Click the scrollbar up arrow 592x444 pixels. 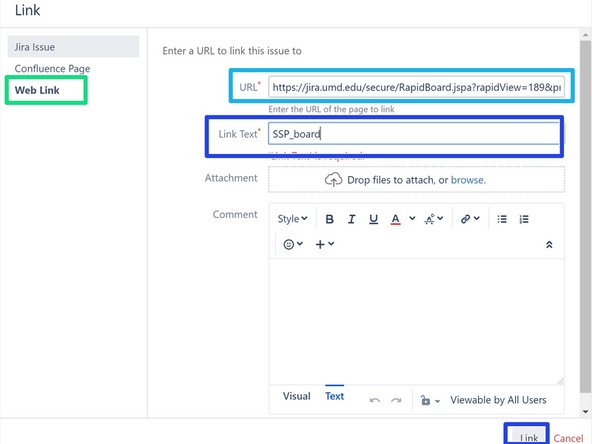click(586, 35)
